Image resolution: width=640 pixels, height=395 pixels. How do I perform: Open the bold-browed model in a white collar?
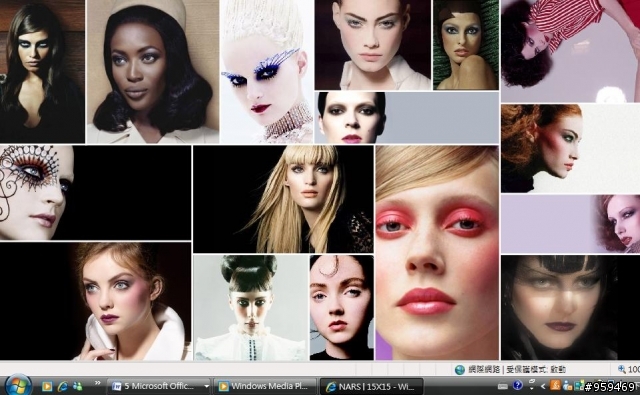tap(373, 45)
